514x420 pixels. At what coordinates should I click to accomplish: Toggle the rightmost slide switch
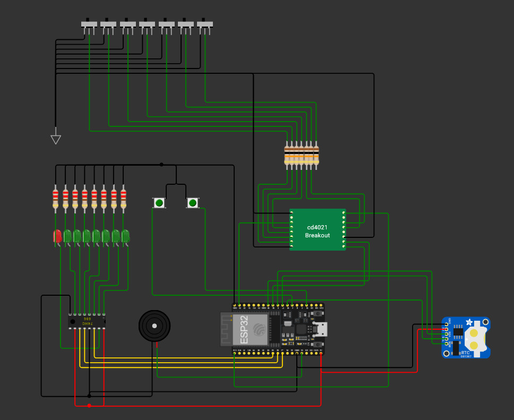(x=205, y=26)
